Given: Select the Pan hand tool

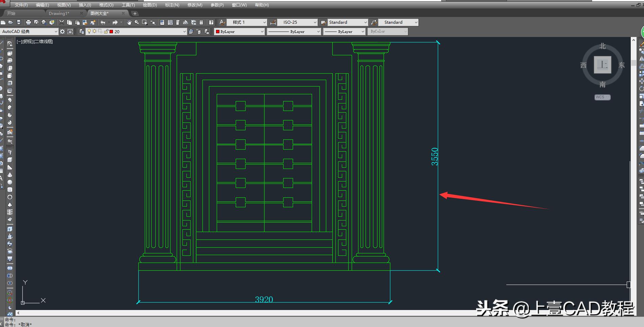Looking at the screenshot, I should [x=129, y=22].
